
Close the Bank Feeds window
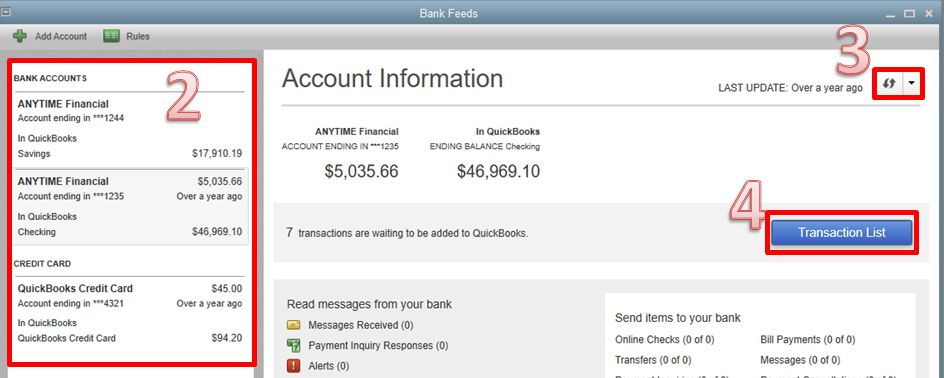pyautogui.click(x=928, y=13)
